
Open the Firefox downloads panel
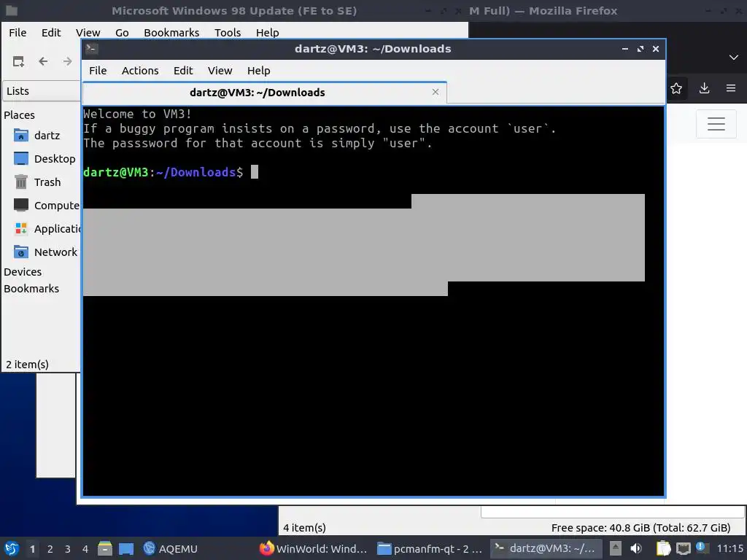[704, 88]
